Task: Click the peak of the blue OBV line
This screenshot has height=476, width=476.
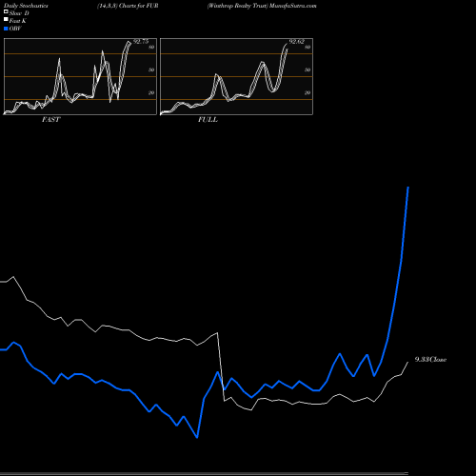Action: [x=408, y=188]
